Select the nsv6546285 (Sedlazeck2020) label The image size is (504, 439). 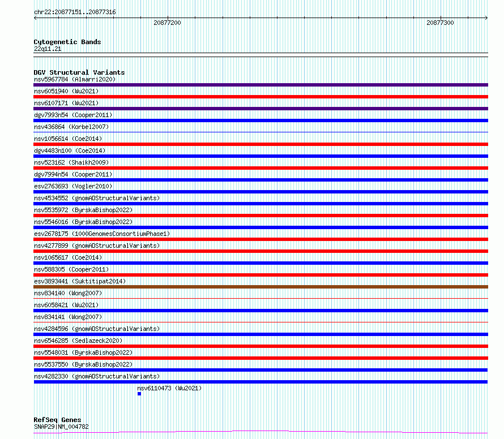(x=78, y=341)
